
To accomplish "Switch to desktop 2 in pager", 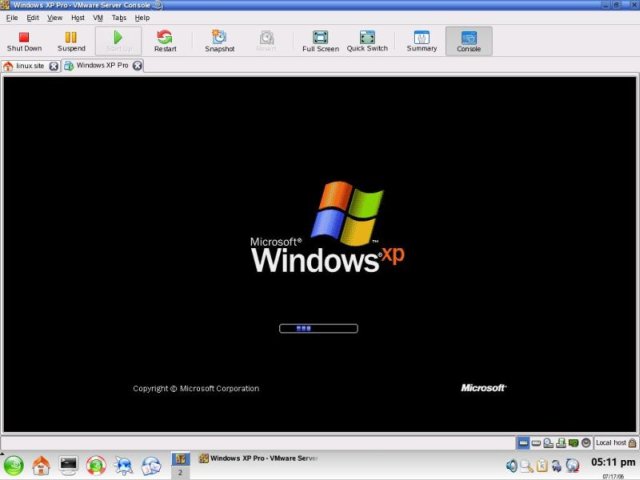I will (x=180, y=473).
